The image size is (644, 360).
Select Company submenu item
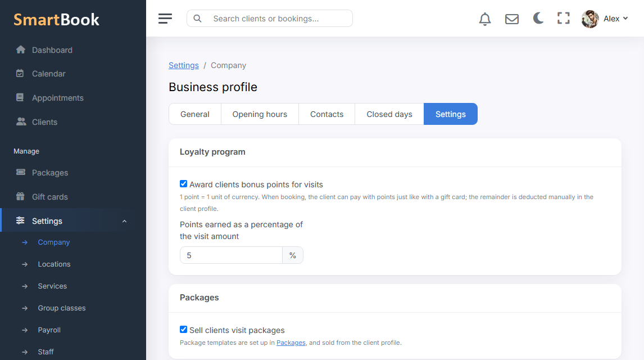[x=54, y=242]
